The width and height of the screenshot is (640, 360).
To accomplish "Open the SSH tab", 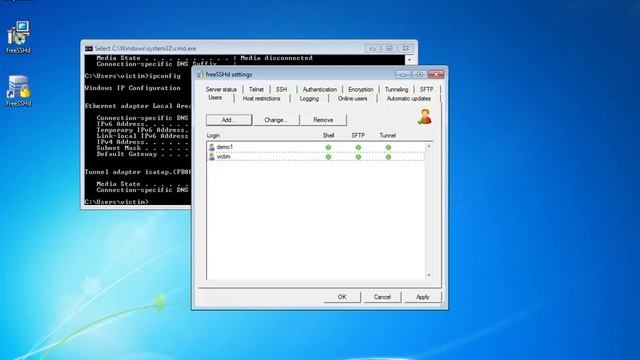I will point(281,89).
